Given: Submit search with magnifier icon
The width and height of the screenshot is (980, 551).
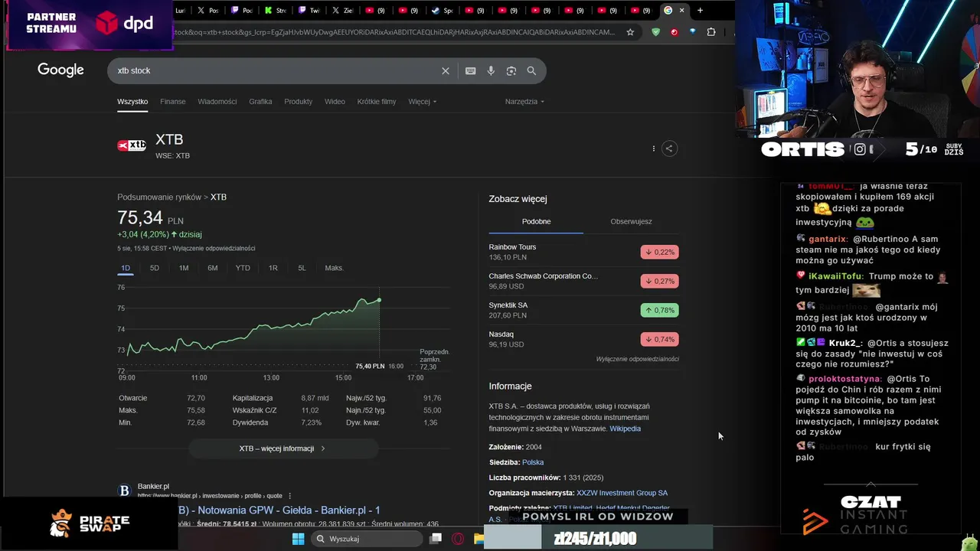Looking at the screenshot, I should pyautogui.click(x=531, y=70).
